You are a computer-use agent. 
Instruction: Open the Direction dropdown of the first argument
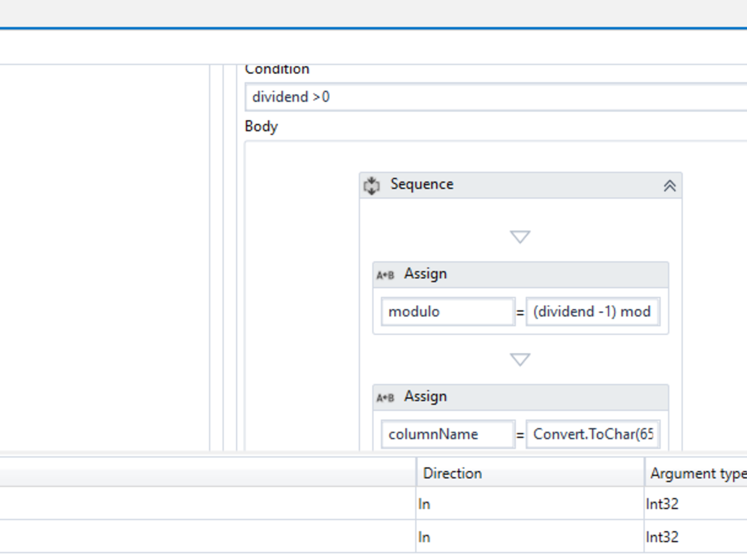click(x=529, y=504)
